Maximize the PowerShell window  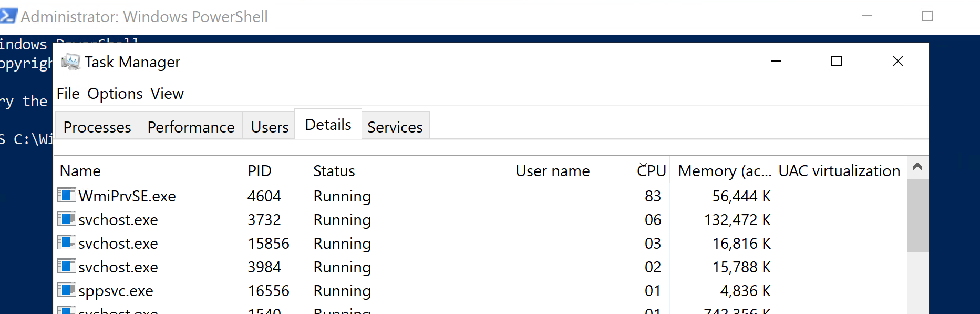tap(927, 16)
